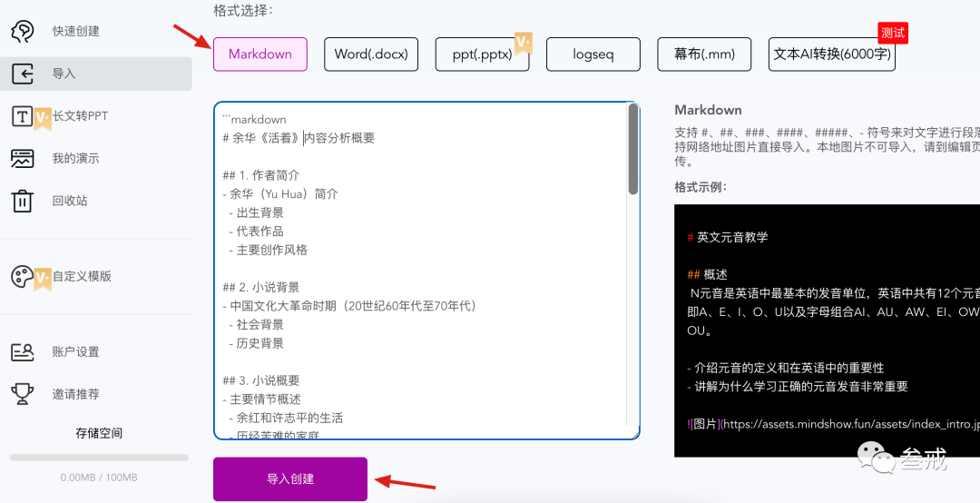Click the custom template palette icon
980x503 pixels.
tap(23, 277)
